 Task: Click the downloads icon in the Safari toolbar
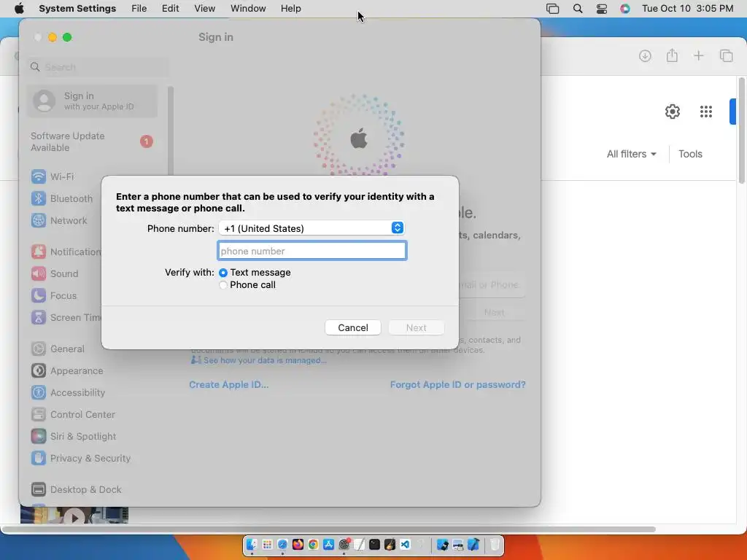pyautogui.click(x=645, y=56)
